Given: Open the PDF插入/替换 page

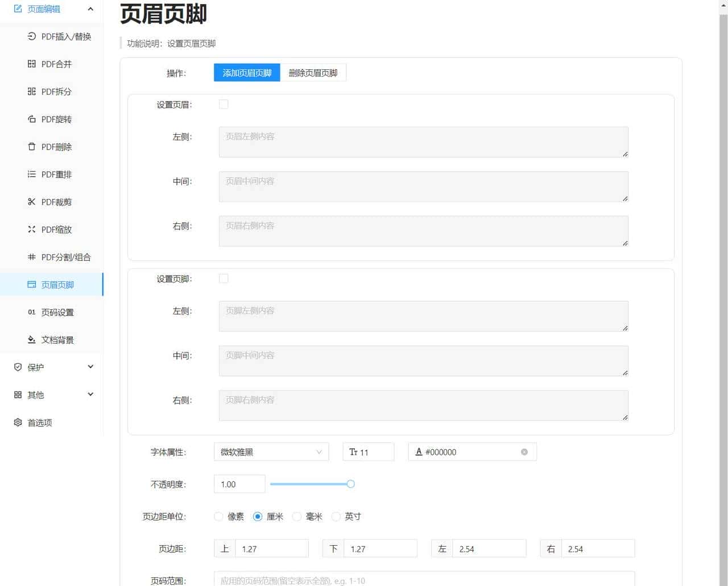Looking at the screenshot, I should point(60,36).
